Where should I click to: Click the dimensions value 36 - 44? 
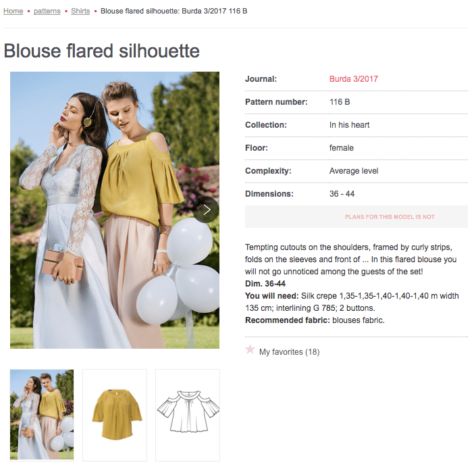(x=342, y=194)
